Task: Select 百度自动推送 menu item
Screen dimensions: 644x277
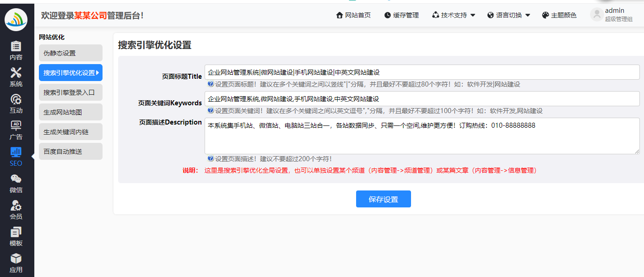Action: [x=70, y=152]
